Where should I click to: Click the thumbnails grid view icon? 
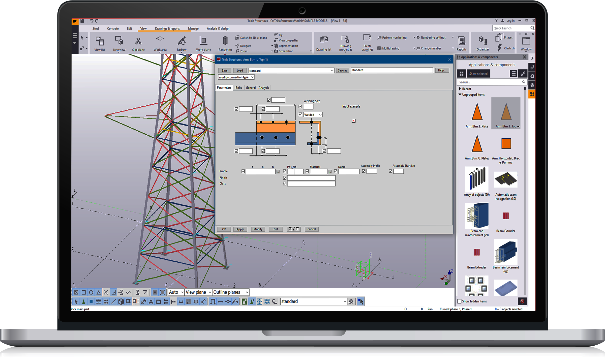pyautogui.click(x=461, y=74)
